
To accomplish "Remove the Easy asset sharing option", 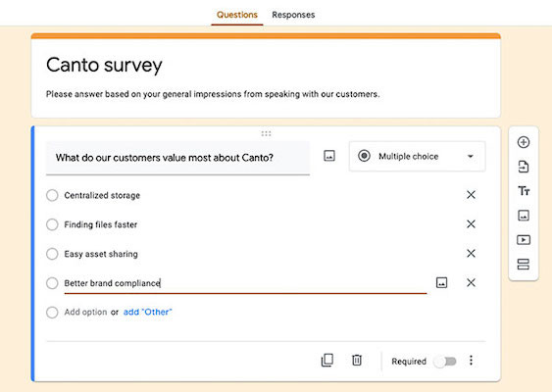I will point(471,254).
